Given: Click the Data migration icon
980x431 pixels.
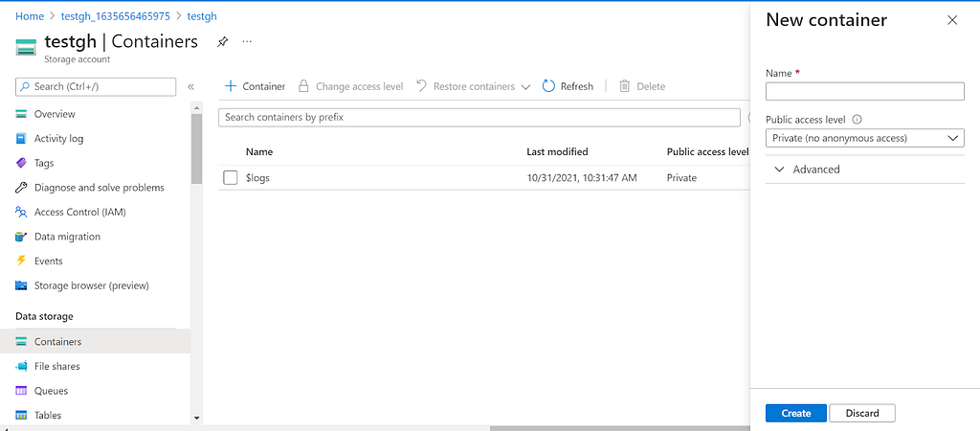Looking at the screenshot, I should pyautogui.click(x=21, y=237).
